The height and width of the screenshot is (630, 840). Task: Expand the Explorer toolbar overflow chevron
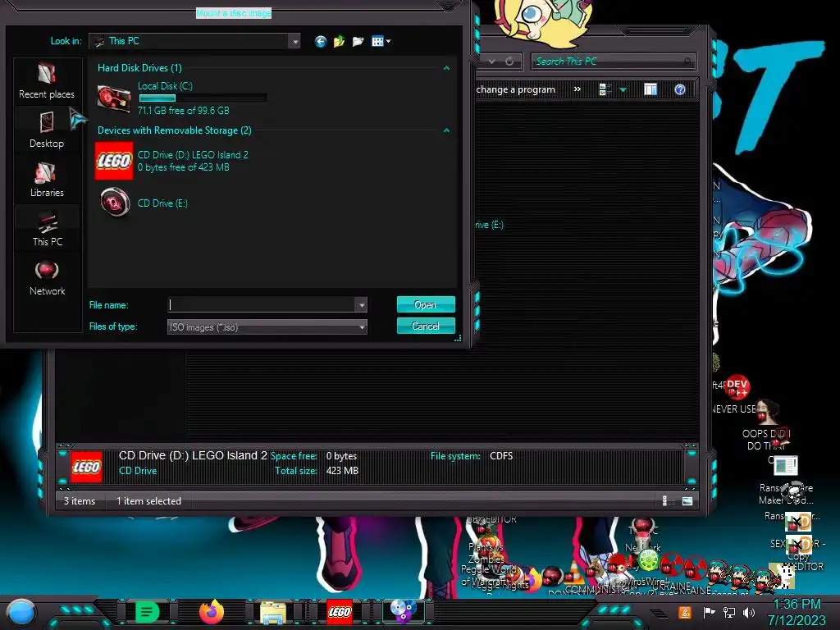[x=577, y=89]
